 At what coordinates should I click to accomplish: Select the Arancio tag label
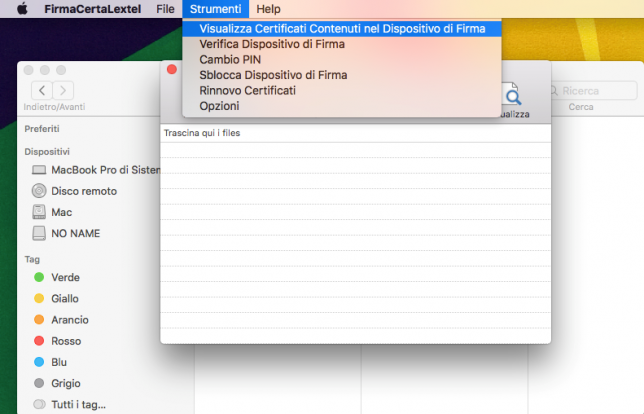70,320
